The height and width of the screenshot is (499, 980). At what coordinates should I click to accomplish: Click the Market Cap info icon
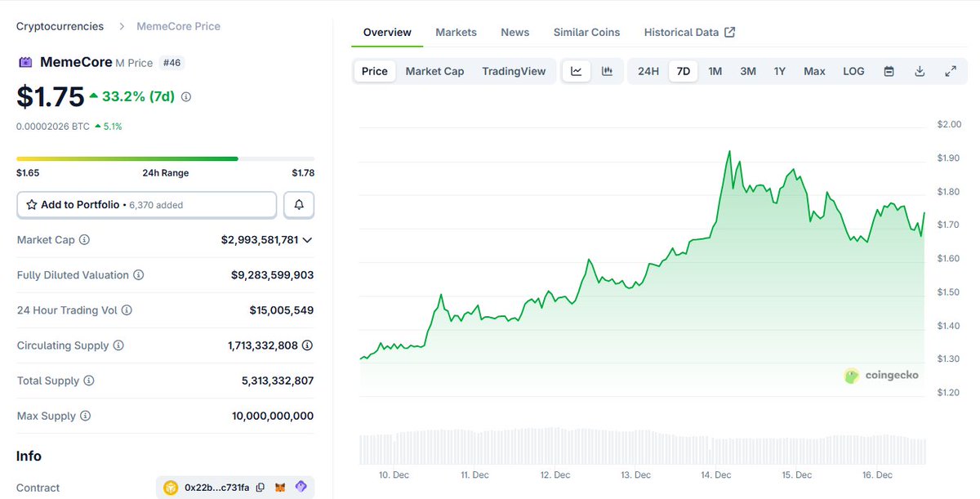pyautogui.click(x=84, y=240)
